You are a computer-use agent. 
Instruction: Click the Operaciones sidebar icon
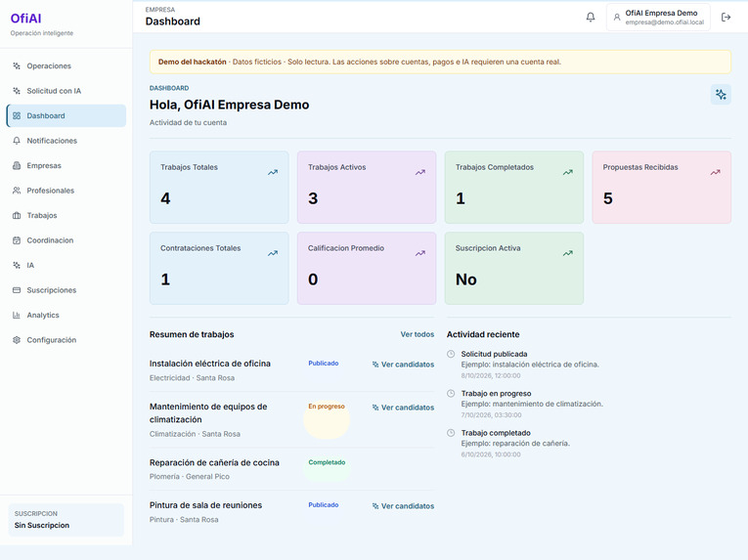point(17,65)
